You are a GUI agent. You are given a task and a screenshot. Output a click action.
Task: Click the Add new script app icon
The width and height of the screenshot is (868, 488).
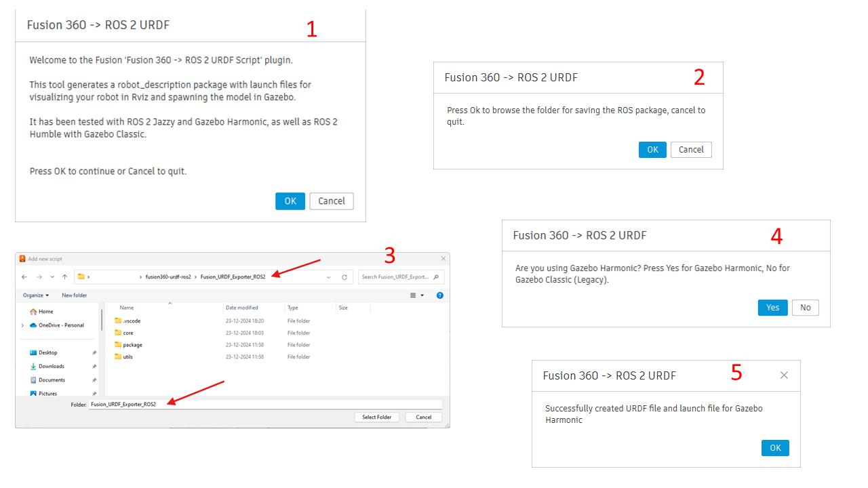[x=22, y=258]
